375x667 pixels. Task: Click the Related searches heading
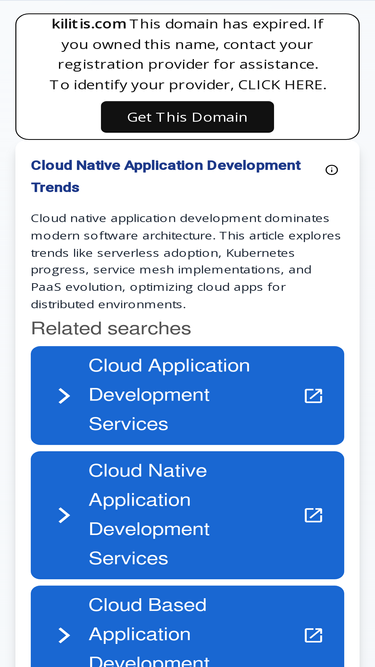[111, 328]
